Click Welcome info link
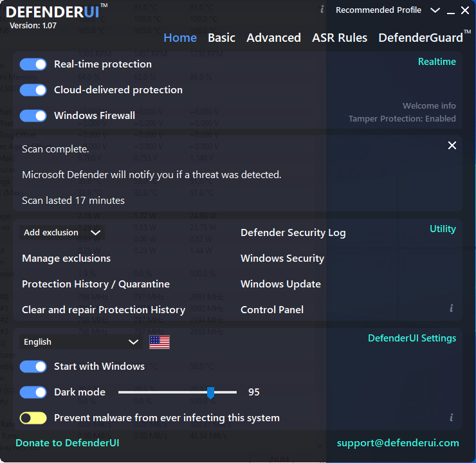This screenshot has height=463, width=476. coord(429,106)
